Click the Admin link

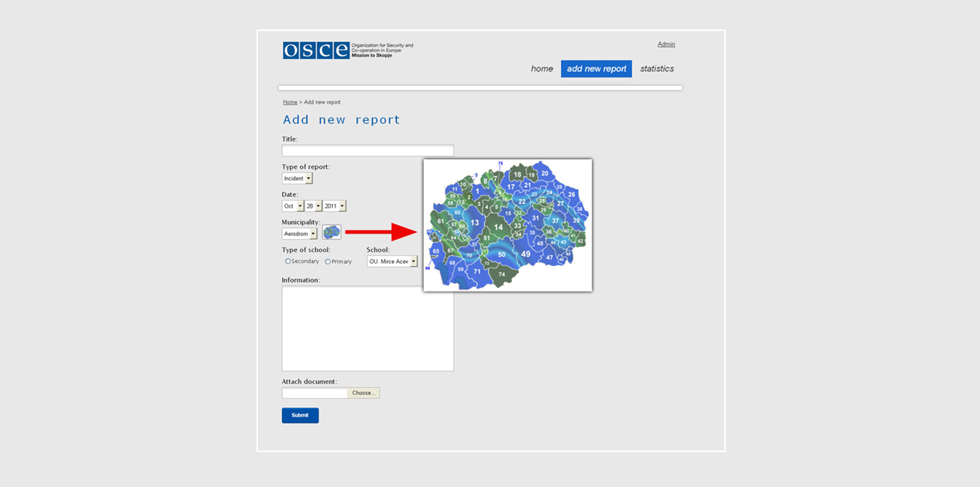(665, 44)
